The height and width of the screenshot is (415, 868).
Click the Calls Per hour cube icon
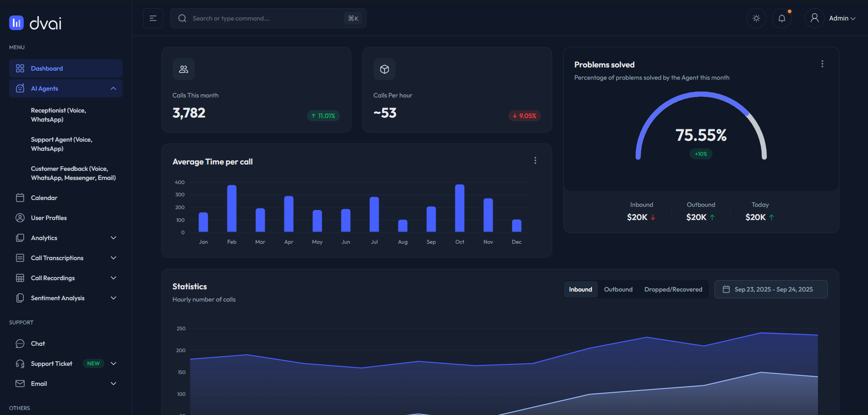click(x=385, y=69)
